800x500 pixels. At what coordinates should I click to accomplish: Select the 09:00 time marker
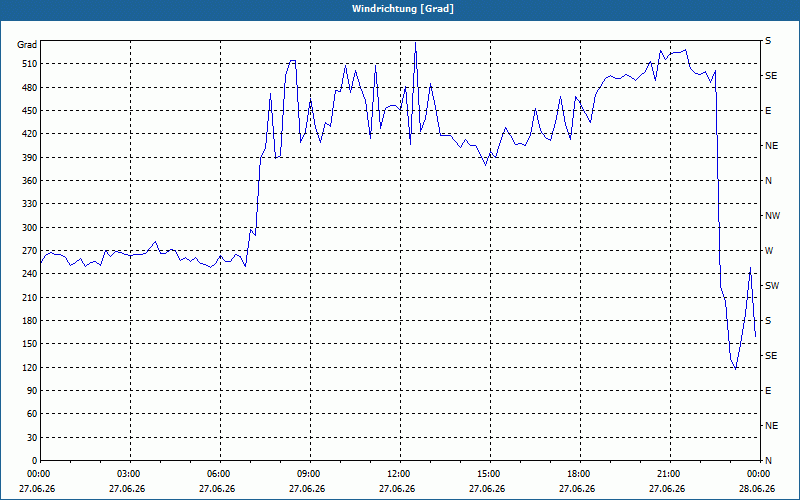tap(310, 474)
